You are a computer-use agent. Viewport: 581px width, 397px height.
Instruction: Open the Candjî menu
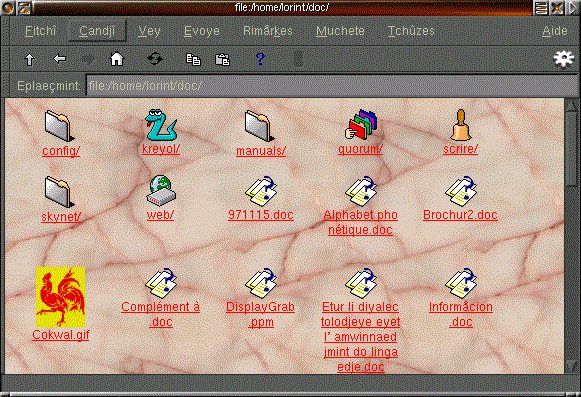click(97, 31)
